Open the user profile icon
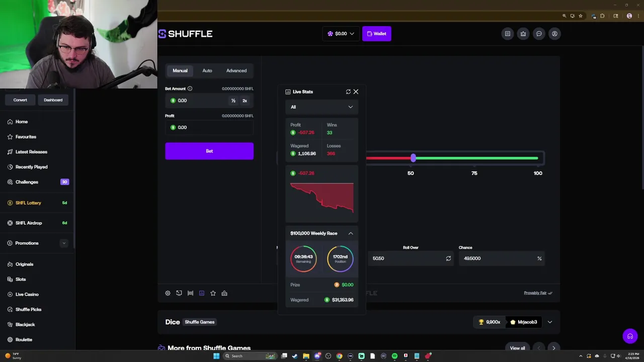The height and width of the screenshot is (362, 644). [x=554, y=34]
